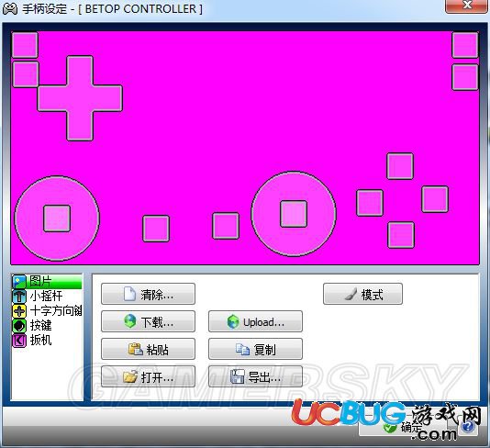Click the 下载 download button
Image resolution: width=490 pixels, height=448 pixels.
[x=148, y=321]
